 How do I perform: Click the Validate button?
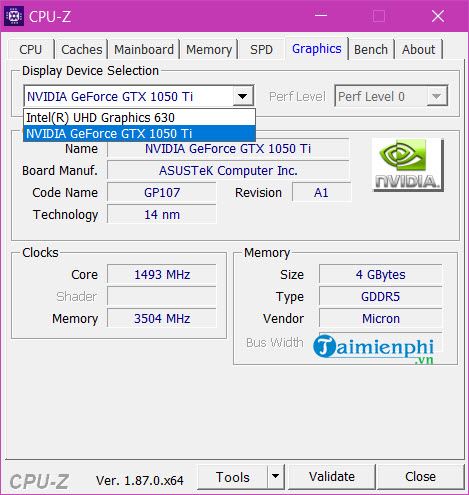point(332,477)
